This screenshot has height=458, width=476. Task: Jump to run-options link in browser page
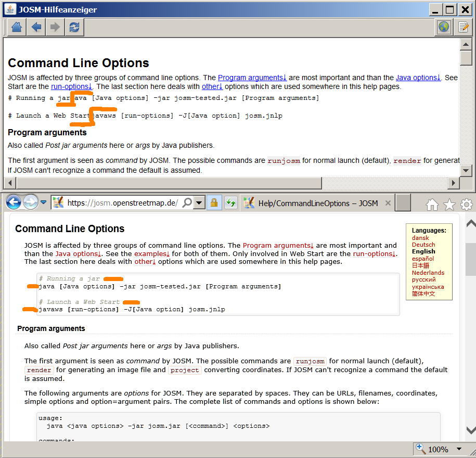pos(375,253)
